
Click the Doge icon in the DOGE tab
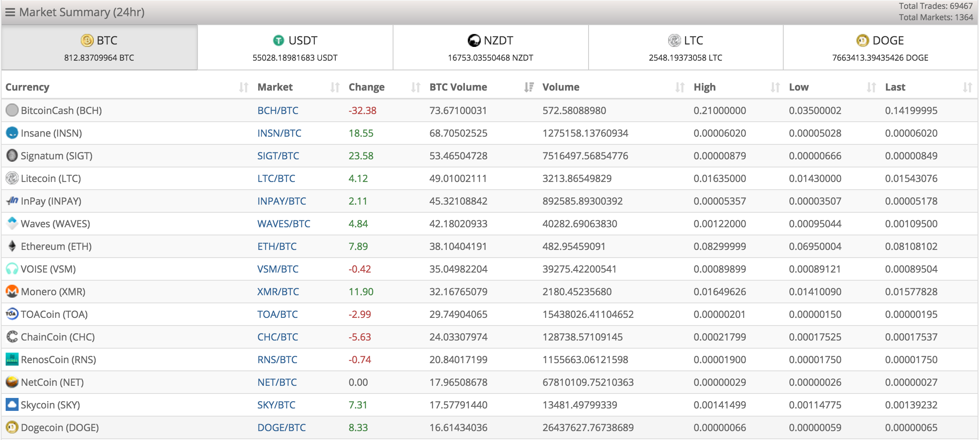pos(862,40)
